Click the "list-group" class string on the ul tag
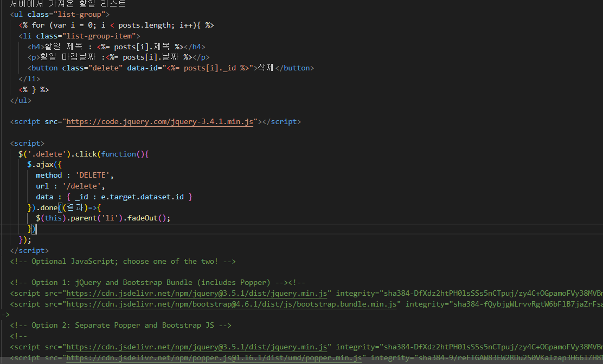Image resolution: width=603 pixels, height=364 pixels. (79, 15)
